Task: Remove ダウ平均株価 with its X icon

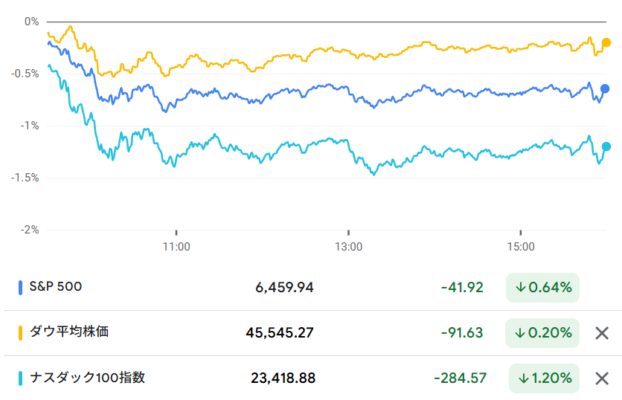Action: click(602, 333)
